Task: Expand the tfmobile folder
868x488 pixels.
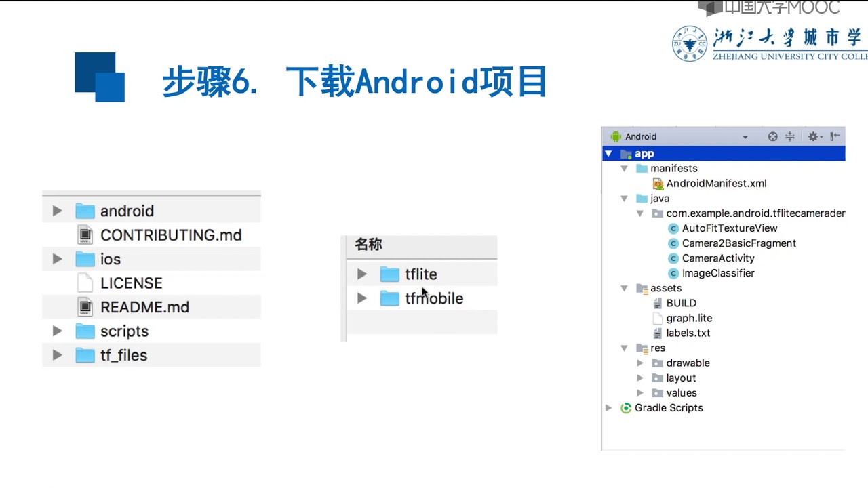Action: click(x=362, y=298)
